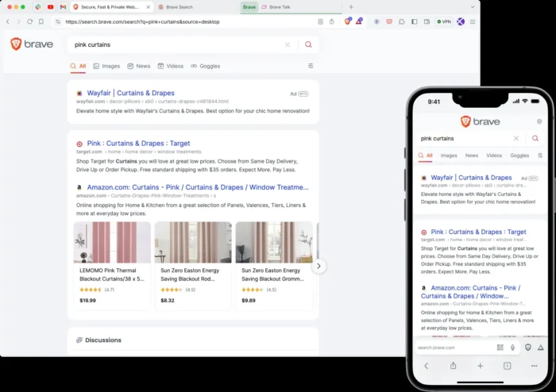Scan QR code icon in phone address bar
The width and height of the screenshot is (556, 392).
pyautogui.click(x=500, y=348)
